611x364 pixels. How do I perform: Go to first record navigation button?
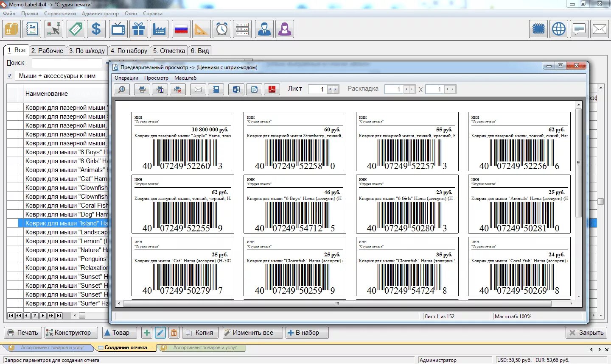(11, 315)
